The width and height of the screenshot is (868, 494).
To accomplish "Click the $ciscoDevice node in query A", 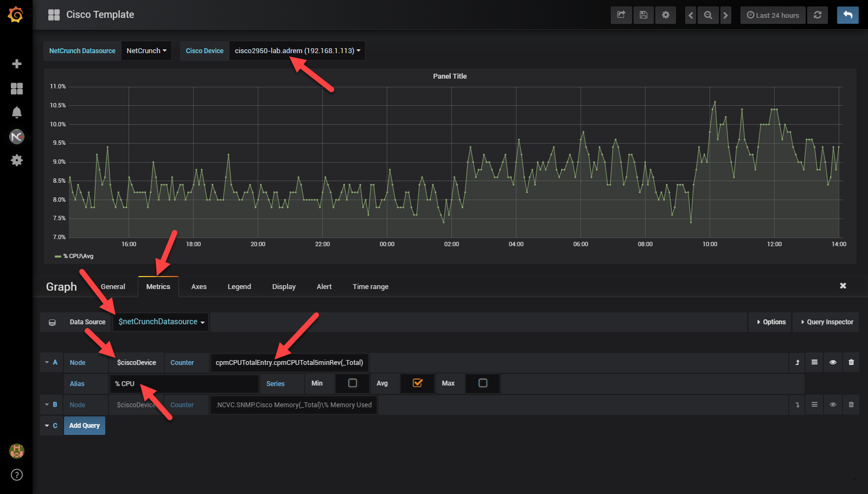I will 137,363.
